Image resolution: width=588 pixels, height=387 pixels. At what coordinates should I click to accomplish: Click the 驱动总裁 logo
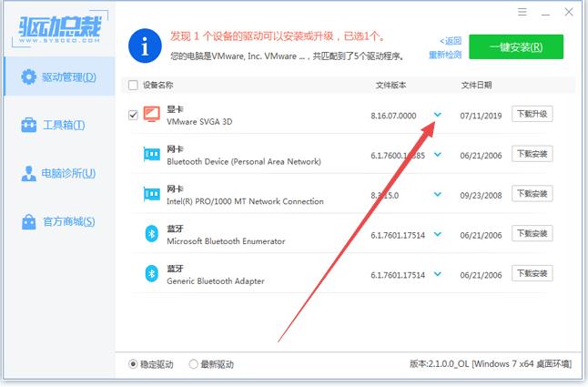[x=60, y=29]
